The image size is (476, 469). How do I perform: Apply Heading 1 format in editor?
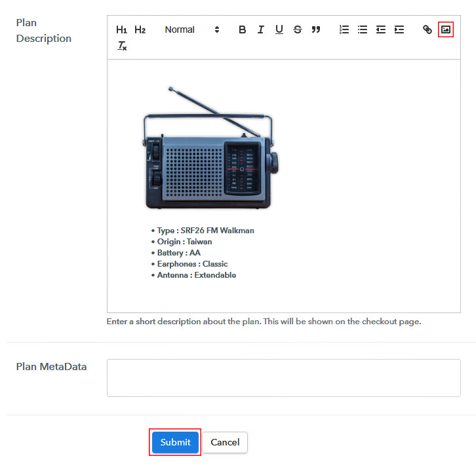point(121,29)
